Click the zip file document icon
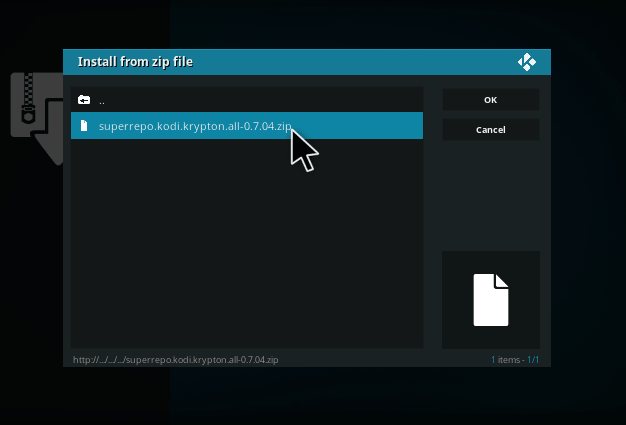This screenshot has width=626, height=425. [84, 126]
